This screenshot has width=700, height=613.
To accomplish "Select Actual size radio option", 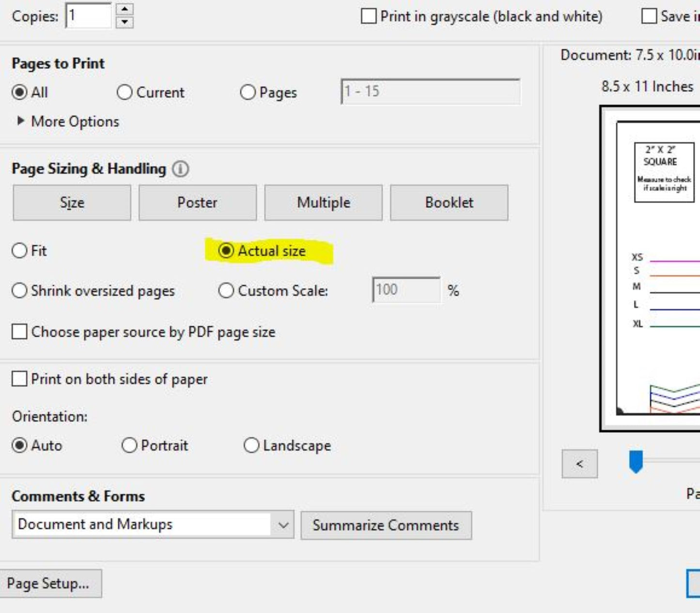I will coord(226,251).
